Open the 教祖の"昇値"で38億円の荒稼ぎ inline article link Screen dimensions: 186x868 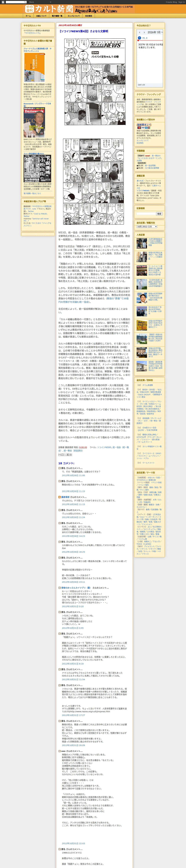(x=93, y=300)
